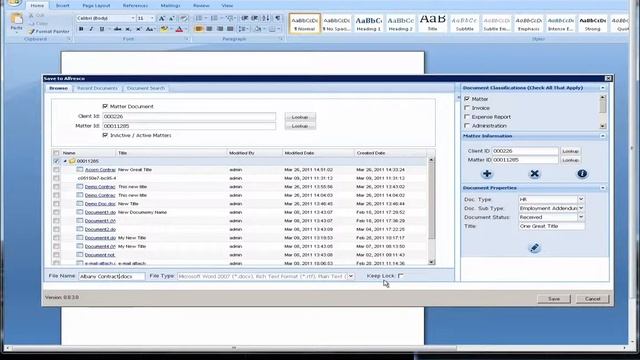Toggle Bold formatting in Word ribbon
Viewport: 640px width, 360px height.
pyautogui.click(x=81, y=29)
